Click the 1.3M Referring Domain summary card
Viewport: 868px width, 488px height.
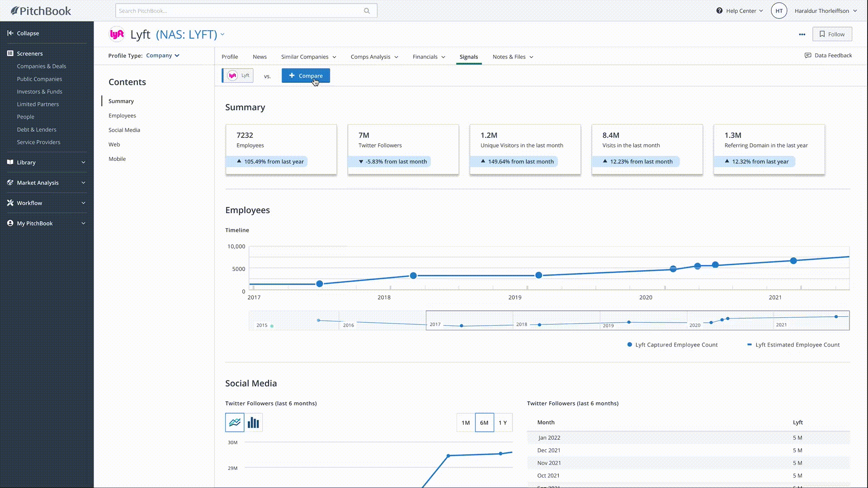point(769,150)
